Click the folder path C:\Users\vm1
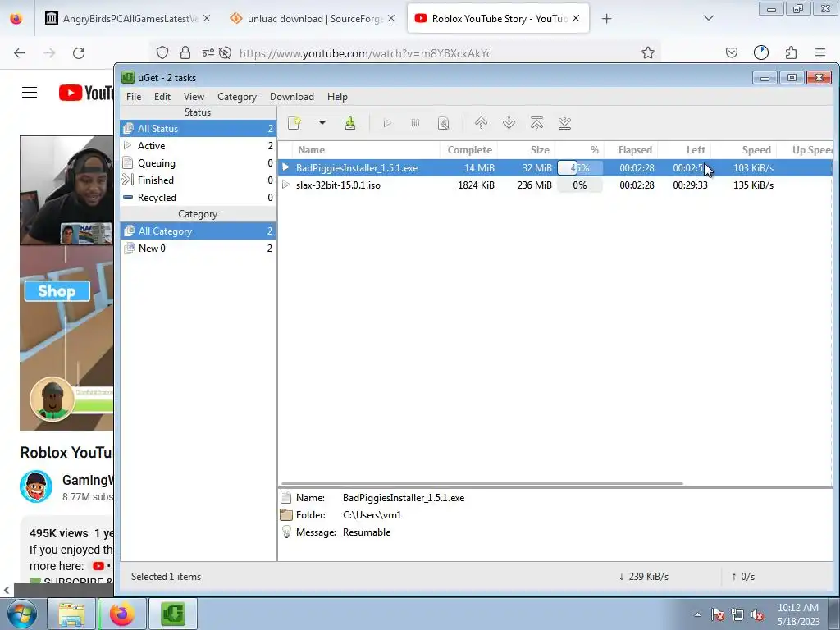This screenshot has height=630, width=840. [x=372, y=515]
